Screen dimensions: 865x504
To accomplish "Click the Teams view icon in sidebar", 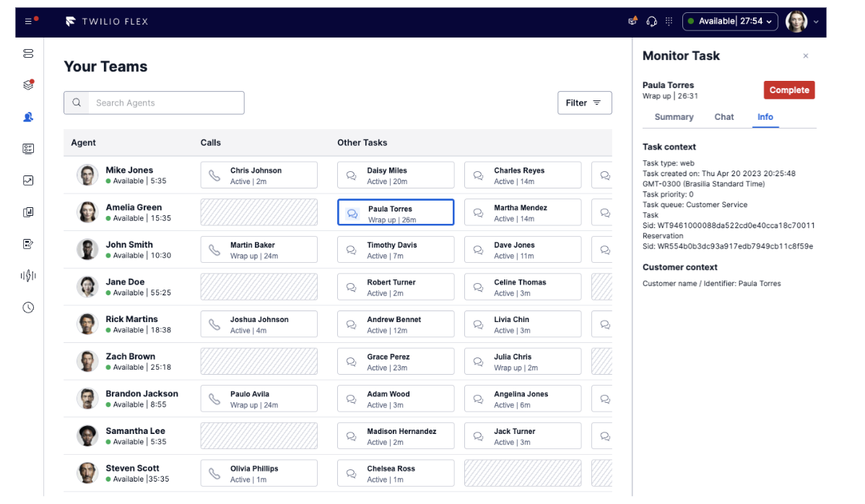I will tap(28, 117).
